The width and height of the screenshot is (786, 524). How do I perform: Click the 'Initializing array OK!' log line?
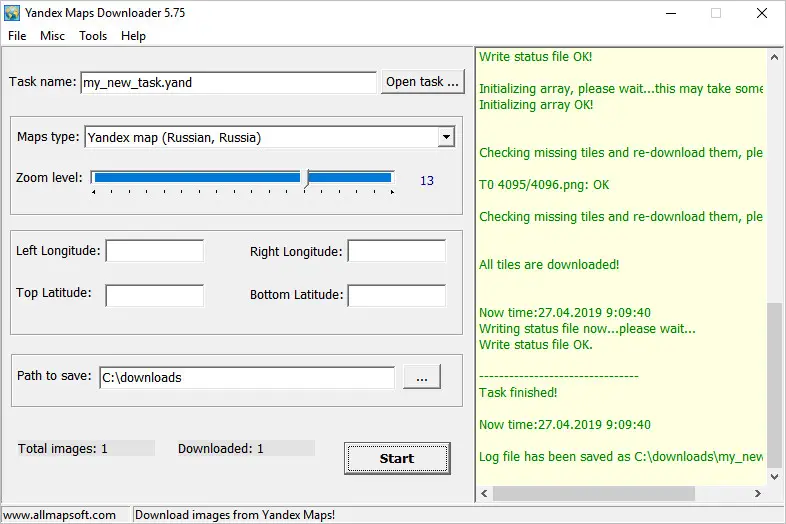[536, 105]
